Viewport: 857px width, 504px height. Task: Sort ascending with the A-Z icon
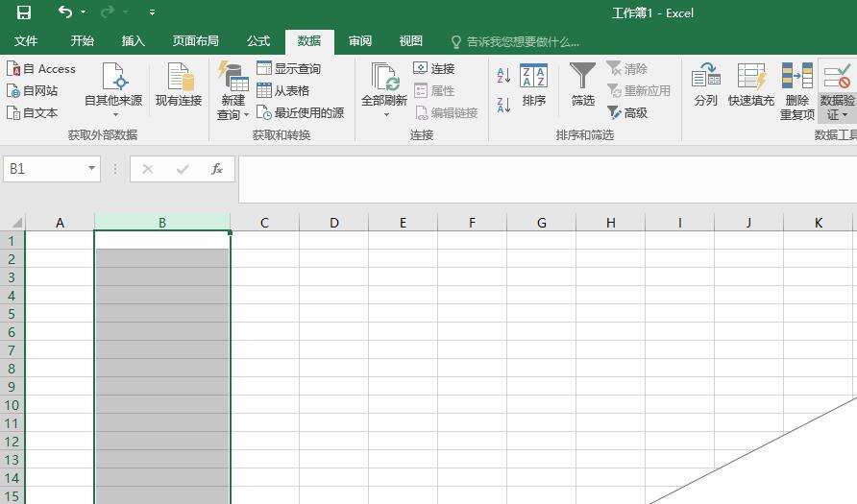pyautogui.click(x=503, y=76)
